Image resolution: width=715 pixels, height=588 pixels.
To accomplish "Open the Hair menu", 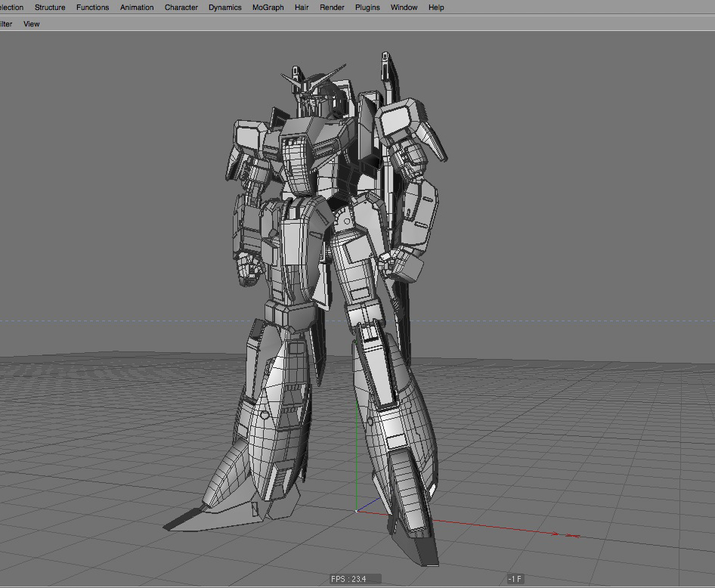I will coord(302,8).
